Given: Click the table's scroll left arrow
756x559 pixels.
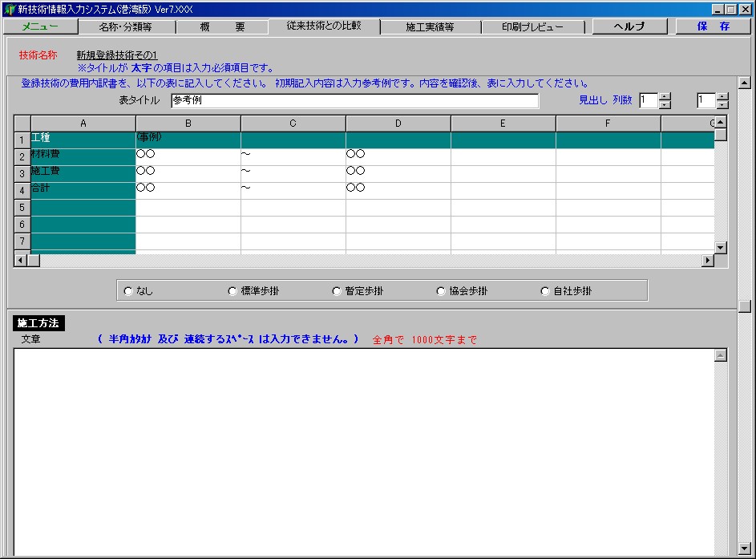Looking at the screenshot, I should tap(21, 261).
